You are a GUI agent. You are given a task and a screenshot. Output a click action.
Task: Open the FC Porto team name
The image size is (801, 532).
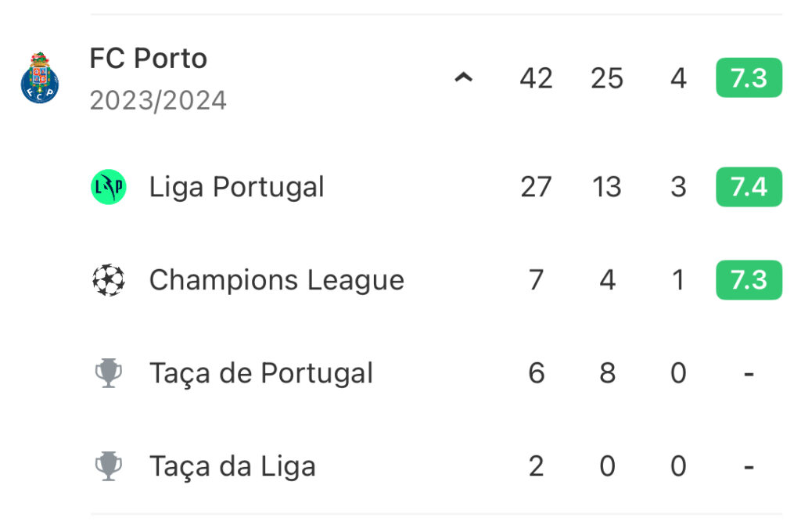(x=148, y=58)
